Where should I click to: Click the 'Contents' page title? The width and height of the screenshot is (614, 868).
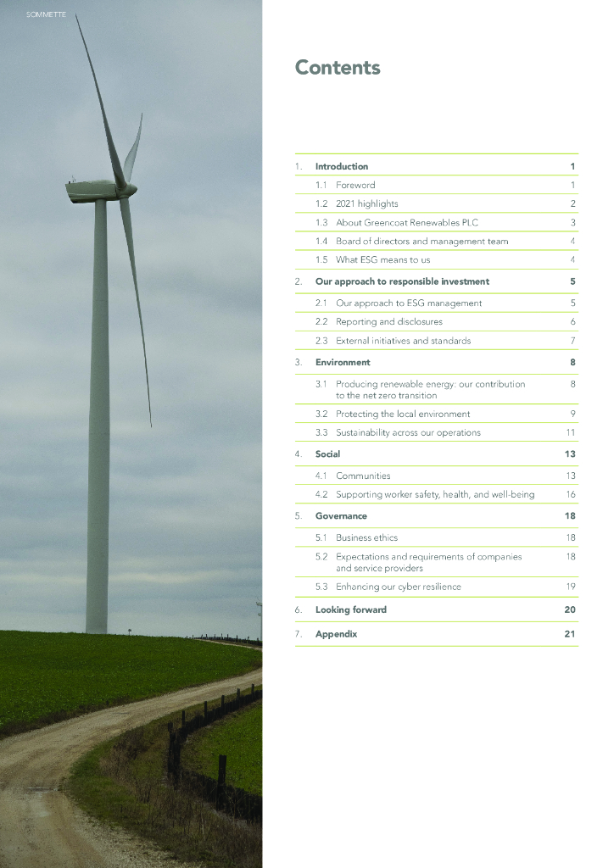tap(338, 68)
